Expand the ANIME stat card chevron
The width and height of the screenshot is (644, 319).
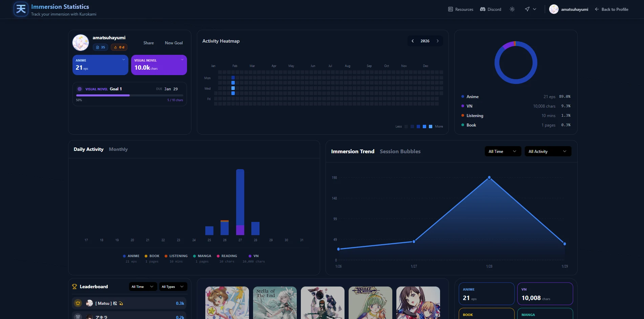pyautogui.click(x=124, y=60)
